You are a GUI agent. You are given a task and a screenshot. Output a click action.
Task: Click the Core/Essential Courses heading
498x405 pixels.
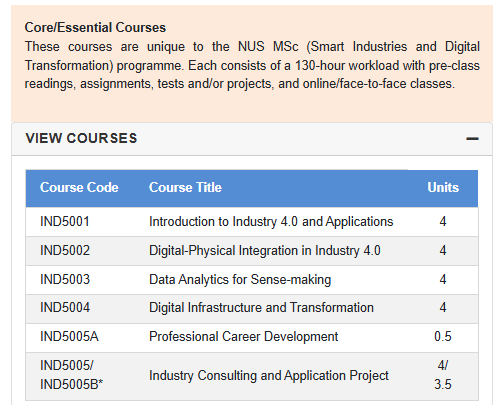95,28
